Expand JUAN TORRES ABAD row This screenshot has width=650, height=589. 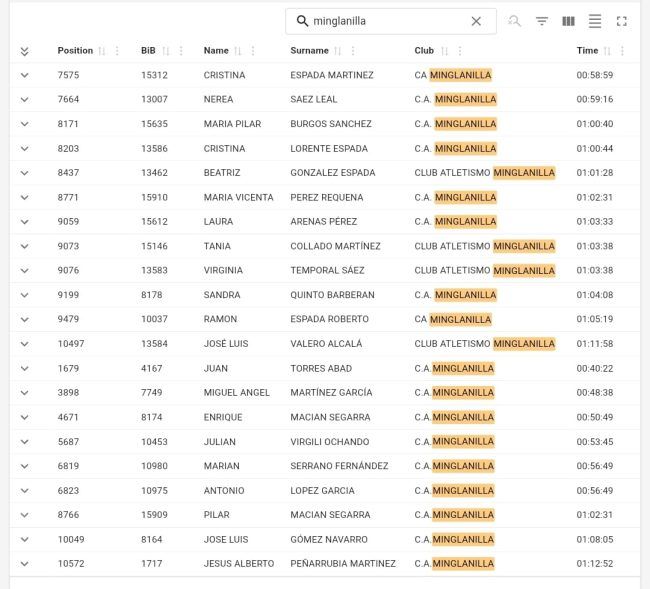pyautogui.click(x=24, y=368)
